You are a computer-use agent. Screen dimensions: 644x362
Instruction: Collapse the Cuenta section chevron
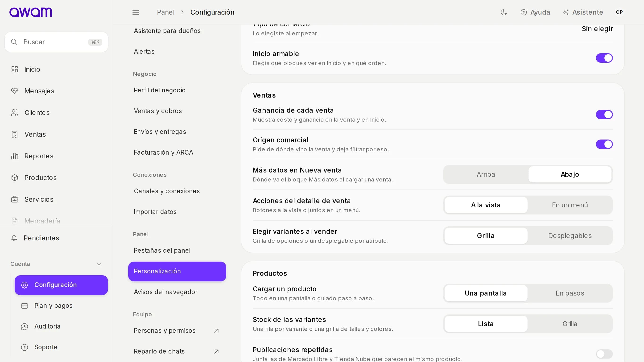tap(99, 264)
